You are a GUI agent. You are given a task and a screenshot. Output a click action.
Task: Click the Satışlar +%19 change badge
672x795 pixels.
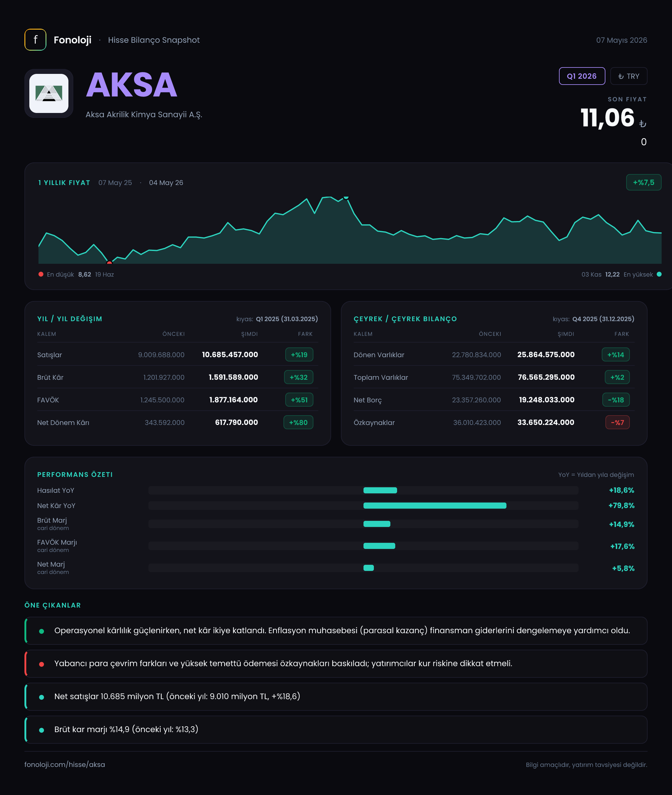click(x=299, y=354)
